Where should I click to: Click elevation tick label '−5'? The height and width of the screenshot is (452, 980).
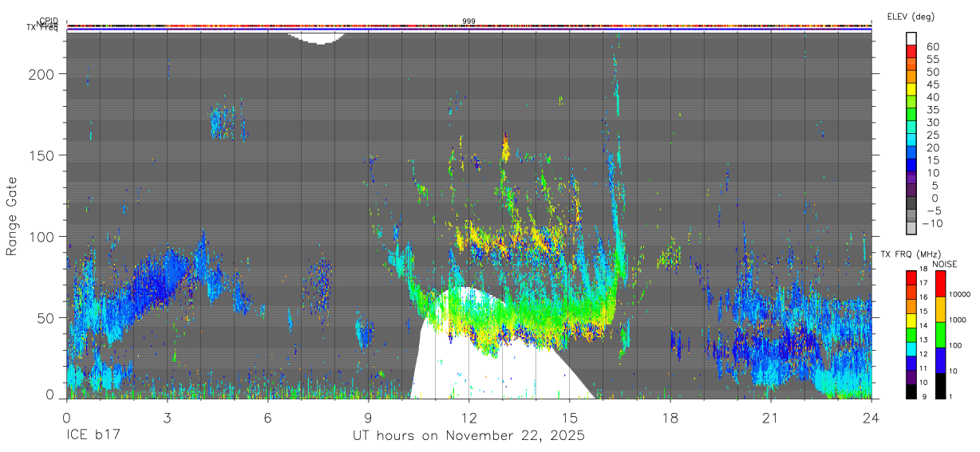(x=933, y=211)
